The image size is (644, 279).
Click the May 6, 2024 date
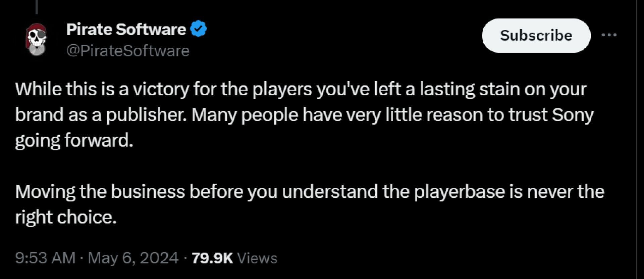click(133, 258)
